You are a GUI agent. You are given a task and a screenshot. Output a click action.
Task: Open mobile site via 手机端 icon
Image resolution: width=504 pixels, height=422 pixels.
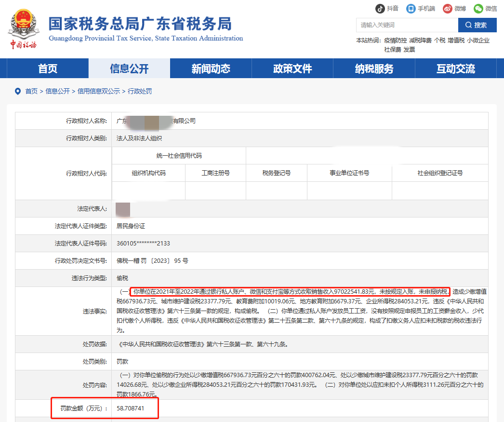[x=411, y=8]
